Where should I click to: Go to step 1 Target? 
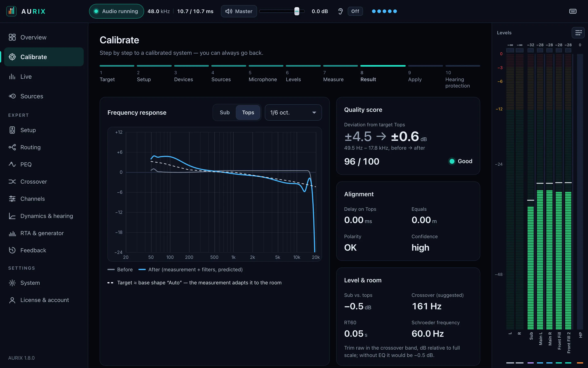tap(117, 74)
